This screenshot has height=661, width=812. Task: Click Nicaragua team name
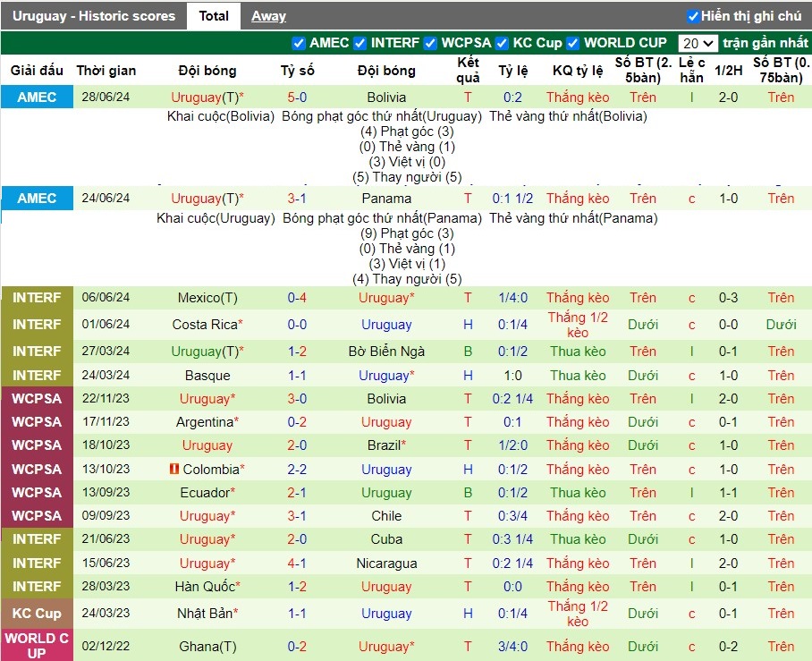(x=386, y=564)
